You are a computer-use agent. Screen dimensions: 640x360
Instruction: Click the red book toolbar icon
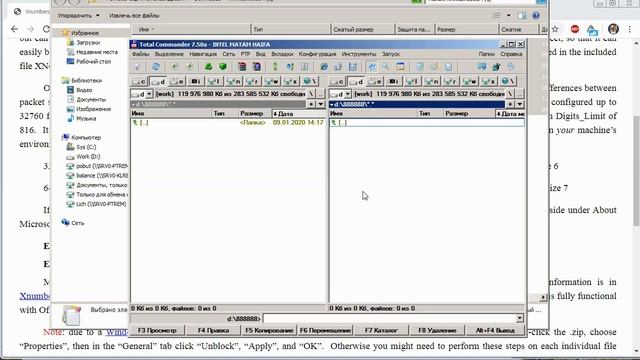coord(242,67)
